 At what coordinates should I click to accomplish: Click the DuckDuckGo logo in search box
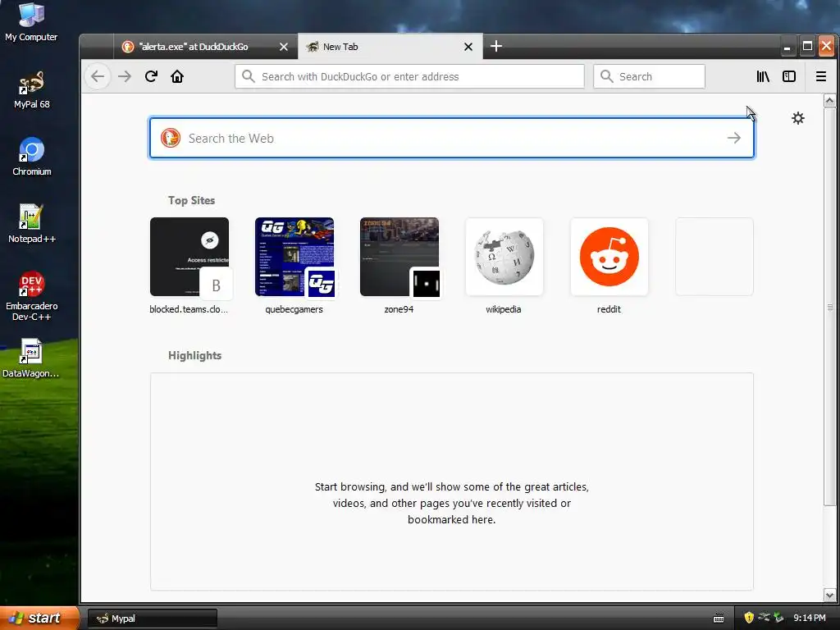coord(171,138)
